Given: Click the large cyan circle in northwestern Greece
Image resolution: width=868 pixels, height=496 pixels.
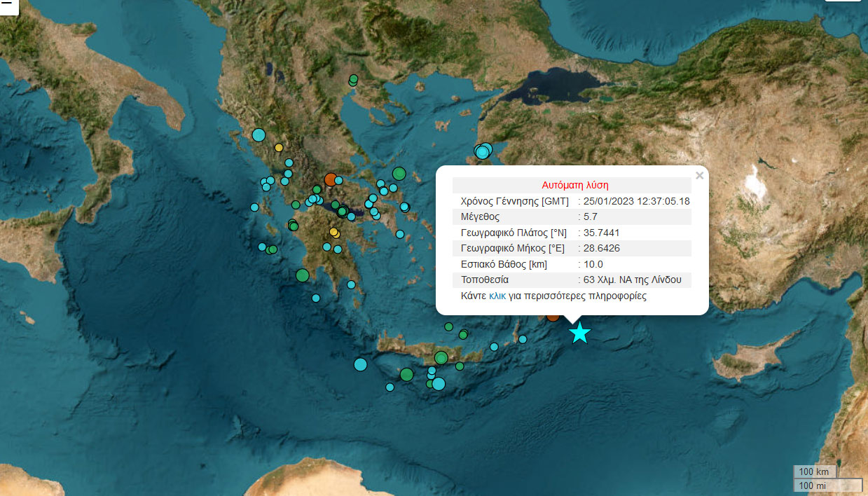Looking at the screenshot, I should [259, 135].
